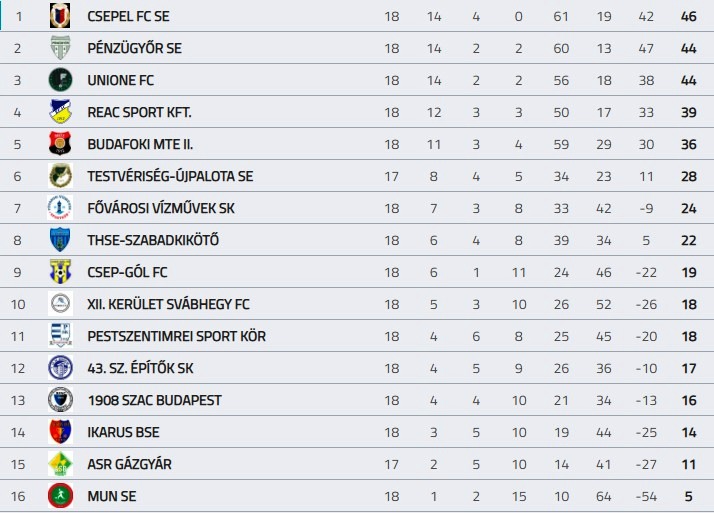
Task: Select the Unione FC club badge
Action: (60, 80)
